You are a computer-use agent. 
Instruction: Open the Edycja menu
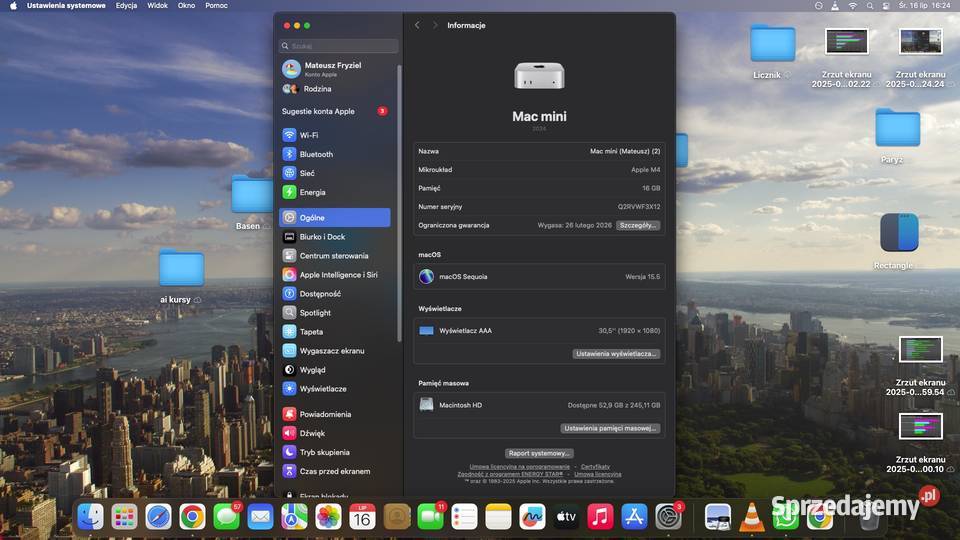[126, 6]
